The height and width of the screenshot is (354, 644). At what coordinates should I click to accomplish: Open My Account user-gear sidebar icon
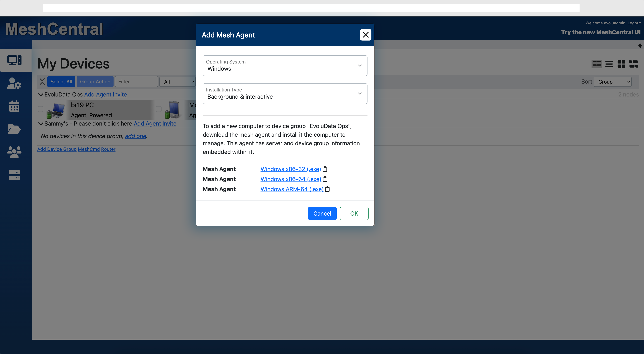(x=14, y=83)
